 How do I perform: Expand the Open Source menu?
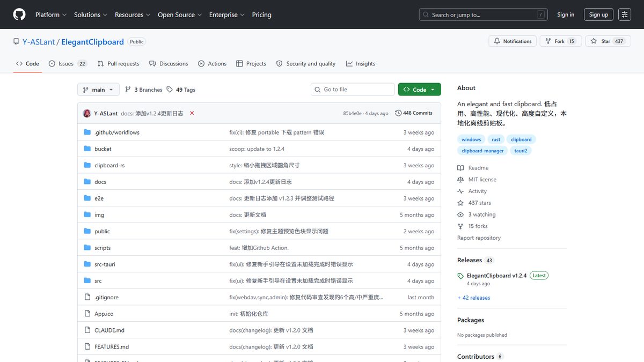click(180, 14)
